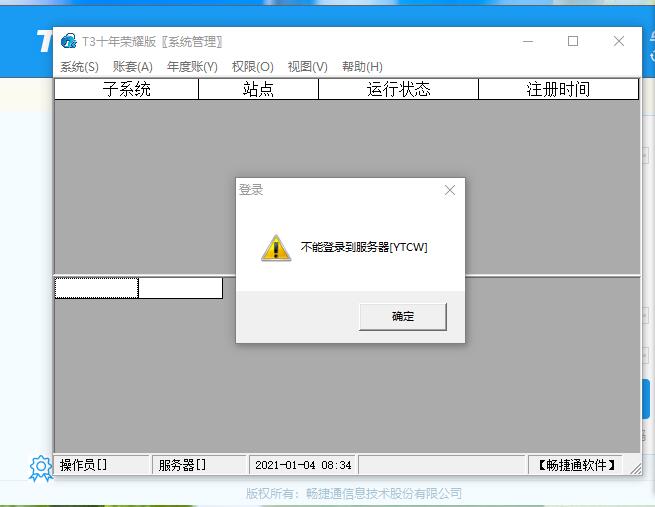Click the 【畅捷通软件】 status bar label
The width and height of the screenshot is (655, 507).
(576, 465)
